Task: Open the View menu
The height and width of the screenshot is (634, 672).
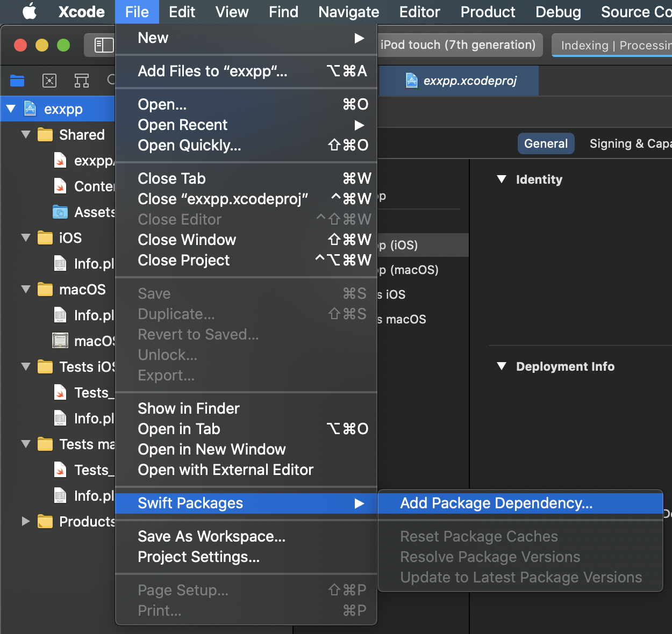Action: point(232,12)
